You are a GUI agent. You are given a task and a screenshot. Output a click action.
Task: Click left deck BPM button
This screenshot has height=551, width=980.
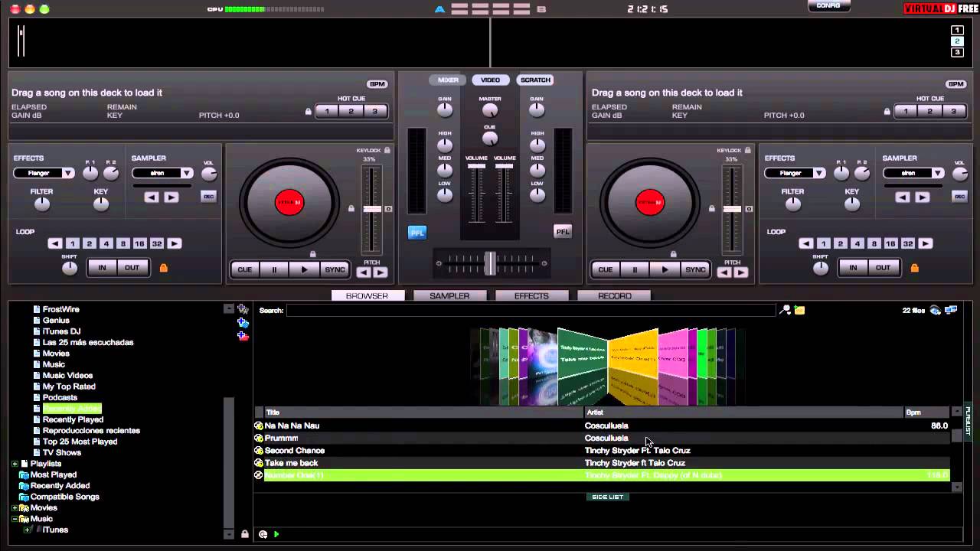click(x=377, y=84)
